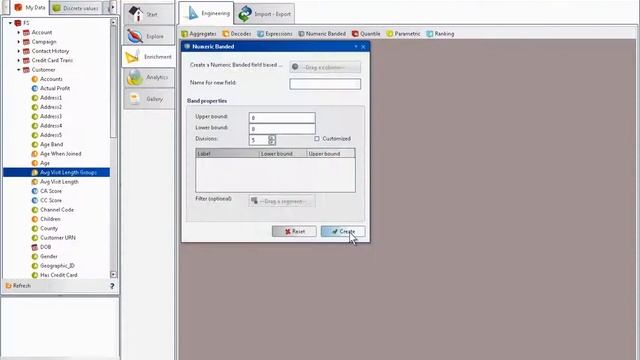This screenshot has width=640, height=360.
Task: Open the Expressions tool
Action: (x=275, y=33)
